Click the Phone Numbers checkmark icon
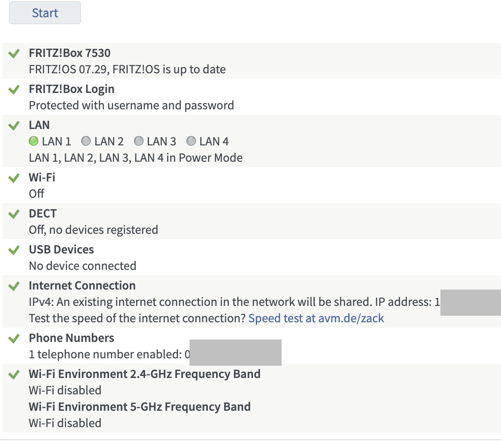This screenshot has width=501, height=448. [x=14, y=338]
